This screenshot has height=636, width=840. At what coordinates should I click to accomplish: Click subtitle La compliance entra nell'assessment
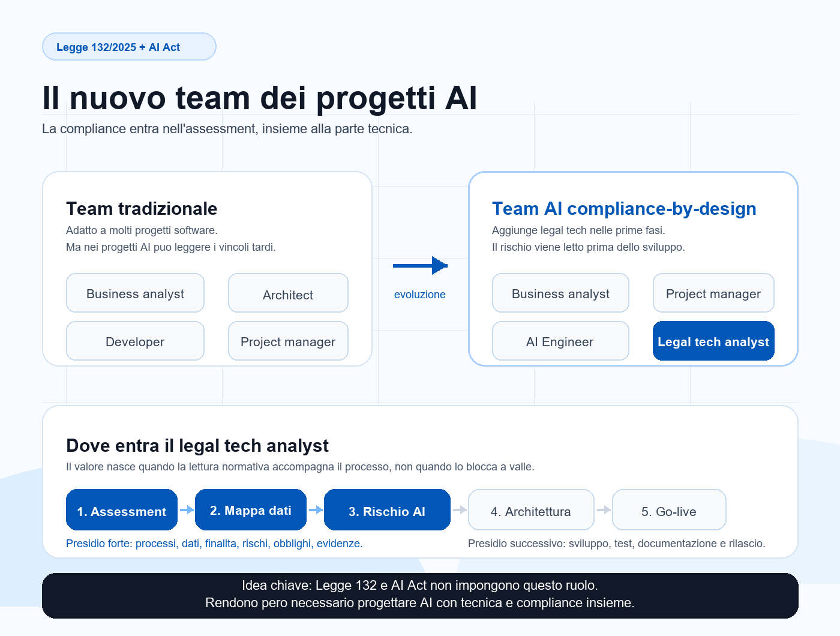coord(227,129)
